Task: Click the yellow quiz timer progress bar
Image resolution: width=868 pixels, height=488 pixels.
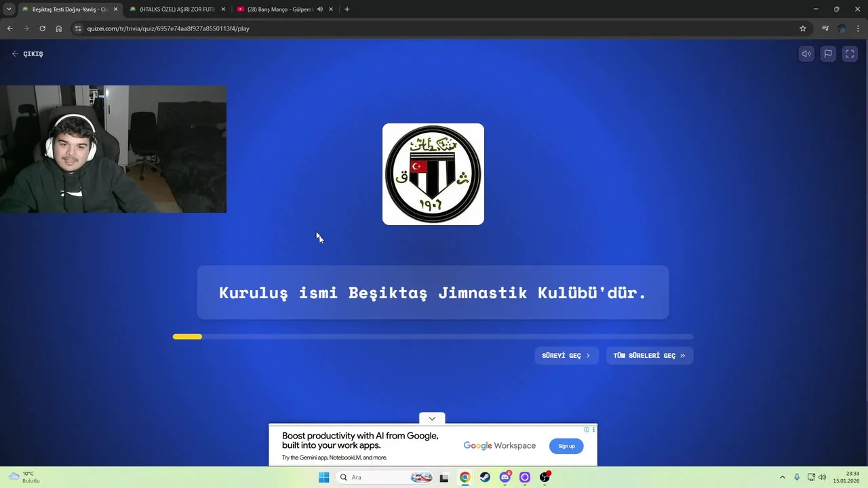Action: point(433,337)
